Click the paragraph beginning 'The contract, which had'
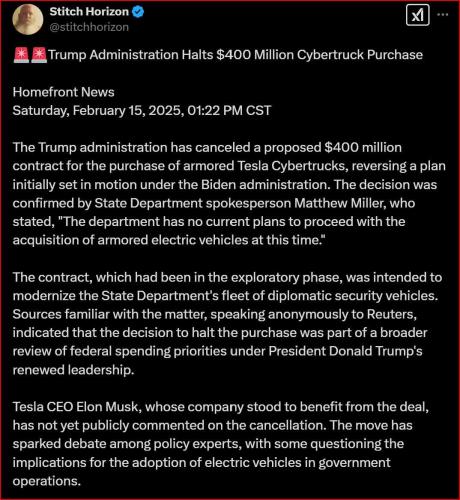Screen dimensions: 460x500 point(227,323)
